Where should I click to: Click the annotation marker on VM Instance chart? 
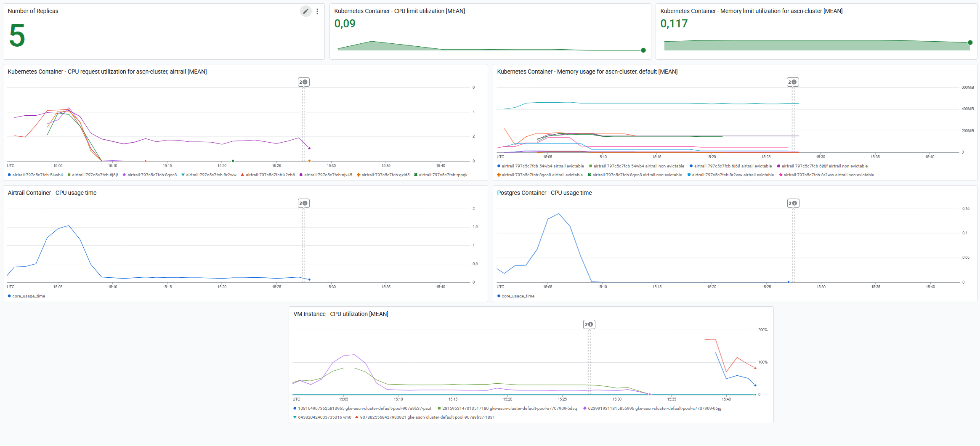pyautogui.click(x=589, y=324)
